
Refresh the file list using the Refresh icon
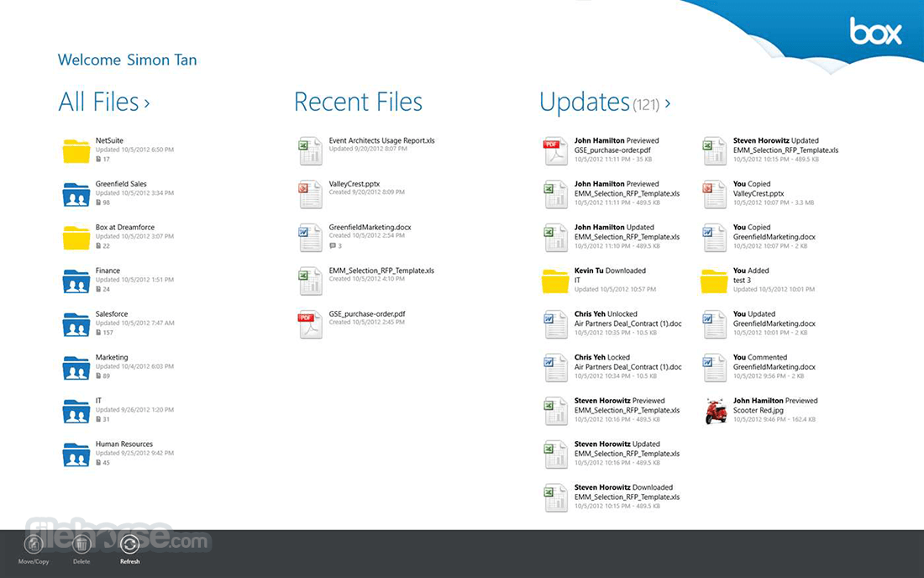(x=130, y=544)
